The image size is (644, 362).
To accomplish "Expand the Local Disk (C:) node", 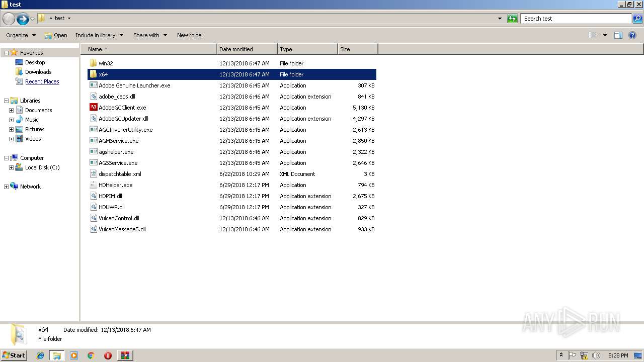I will coord(11,167).
